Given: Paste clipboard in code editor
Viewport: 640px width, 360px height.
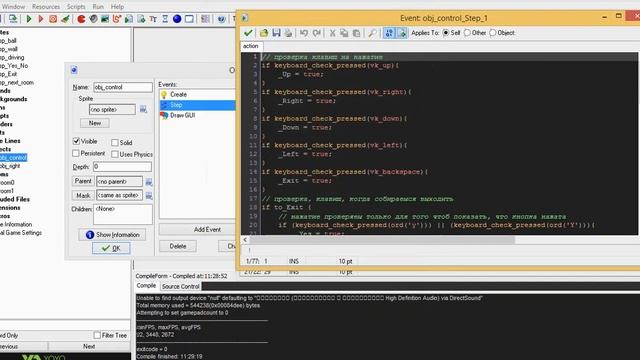Looking at the screenshot, I should pos(356,33).
